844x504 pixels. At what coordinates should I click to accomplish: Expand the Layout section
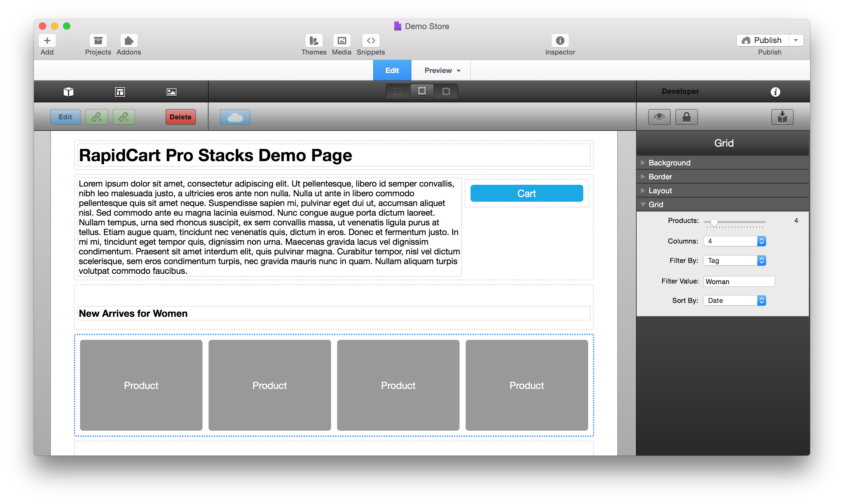[x=722, y=191]
